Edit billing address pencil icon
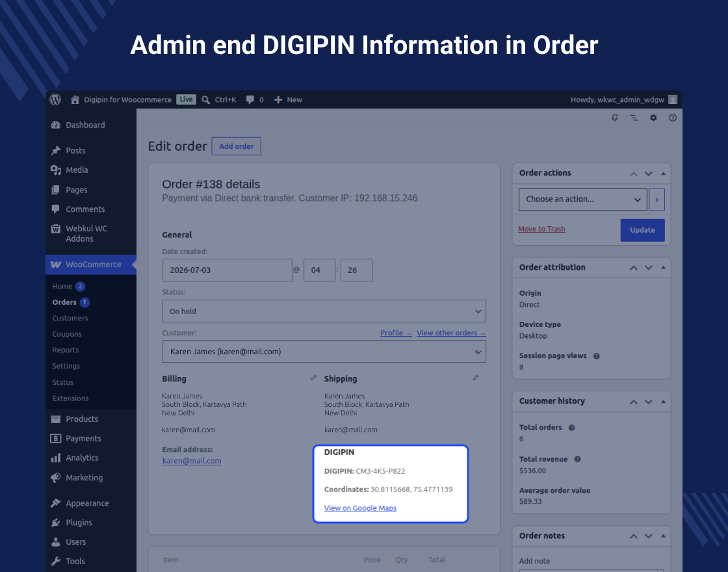 pyautogui.click(x=314, y=378)
